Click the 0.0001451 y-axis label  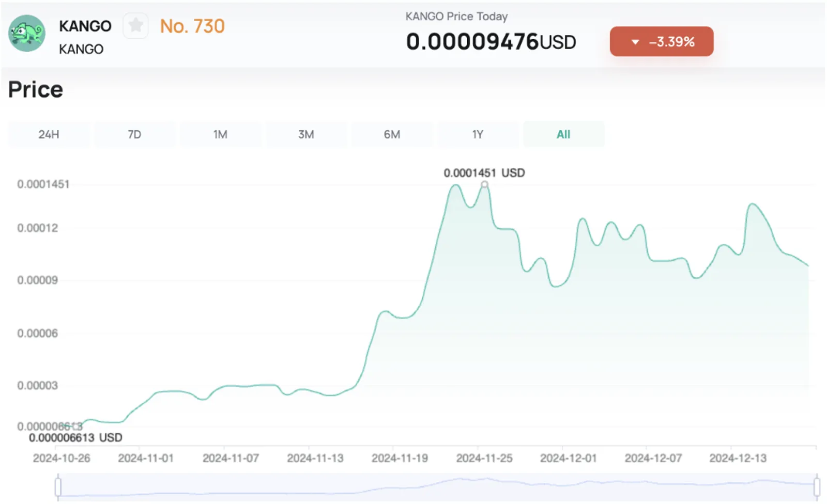coord(43,184)
